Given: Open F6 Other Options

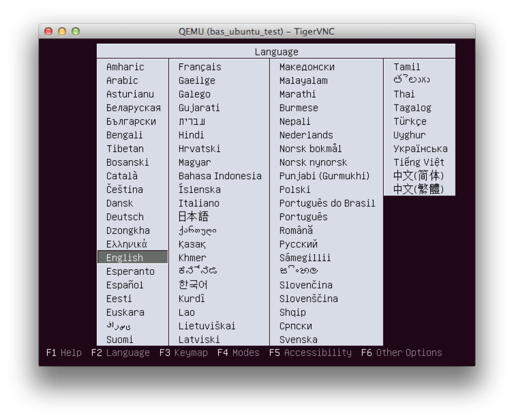Looking at the screenshot, I should (x=401, y=353).
